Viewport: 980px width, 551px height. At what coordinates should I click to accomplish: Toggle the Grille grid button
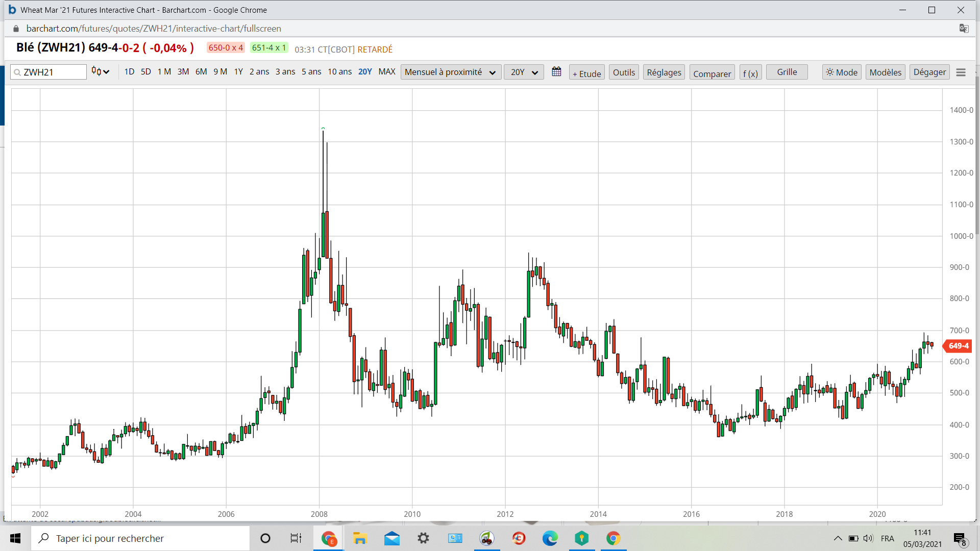[x=787, y=72]
